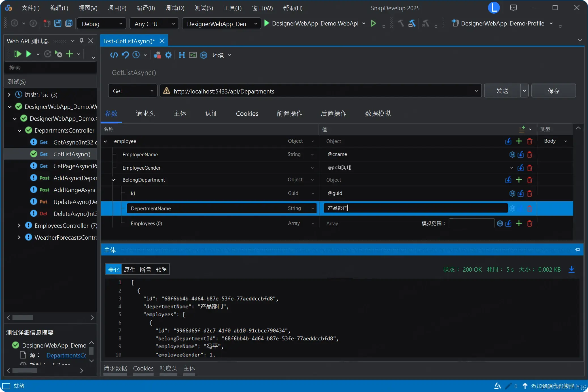Delete the EmployeeName parameter row

click(x=529, y=155)
